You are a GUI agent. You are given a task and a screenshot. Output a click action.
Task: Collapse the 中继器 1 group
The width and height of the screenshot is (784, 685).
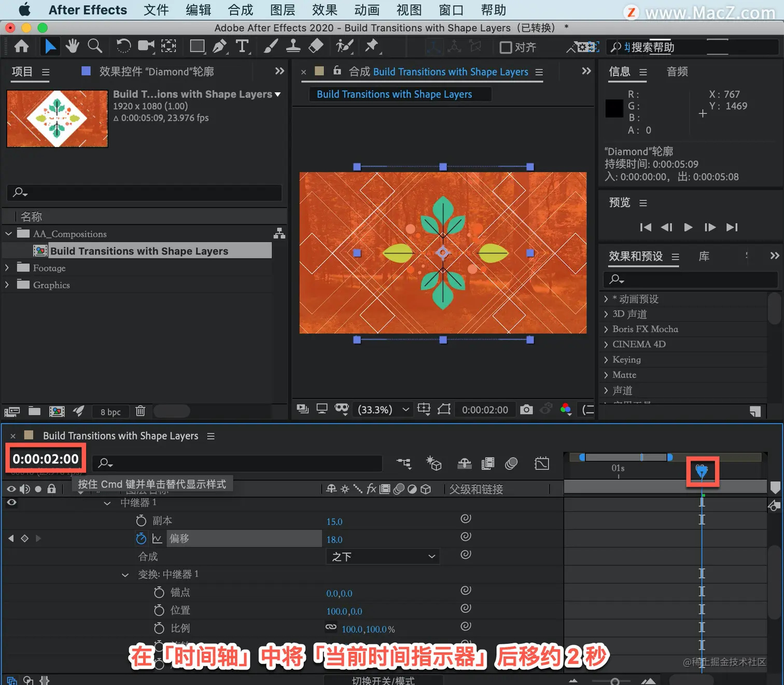click(x=107, y=503)
